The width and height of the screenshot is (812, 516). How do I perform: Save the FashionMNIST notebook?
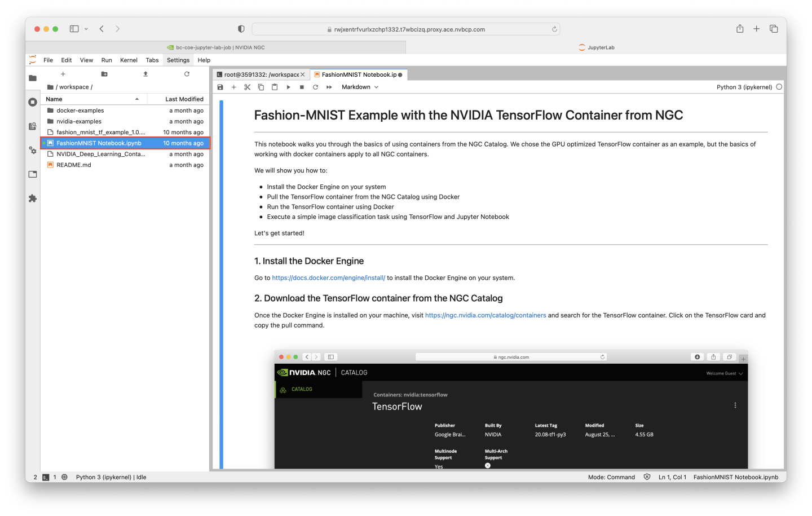pyautogui.click(x=220, y=87)
